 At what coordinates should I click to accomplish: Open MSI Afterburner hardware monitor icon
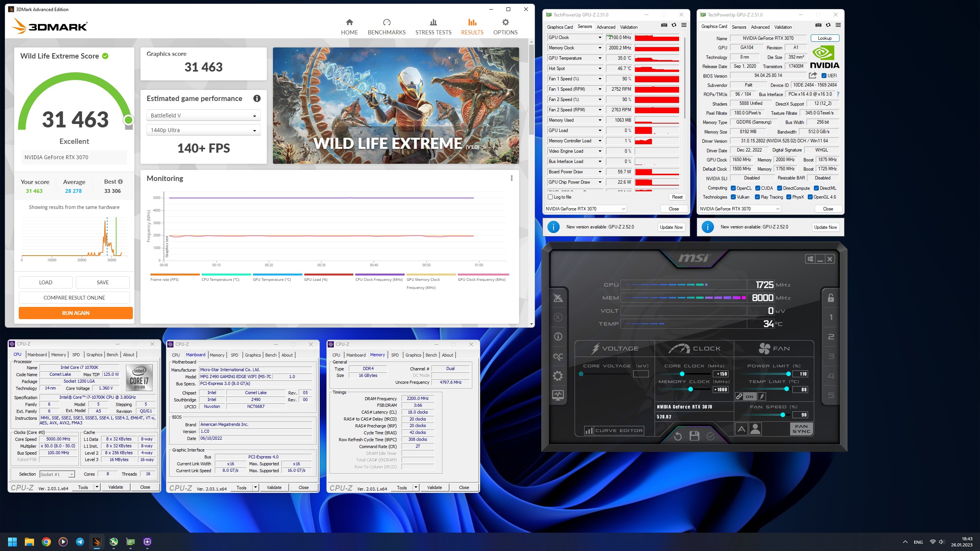(x=558, y=395)
